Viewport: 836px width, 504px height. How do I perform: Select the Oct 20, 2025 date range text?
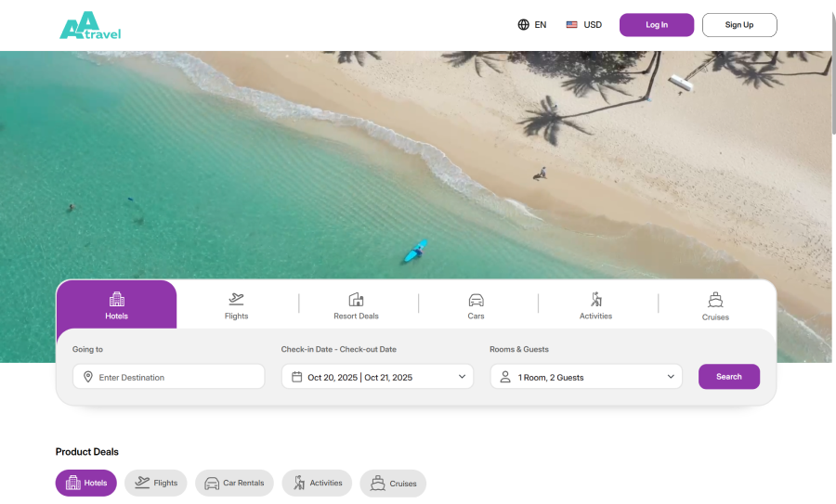359,377
